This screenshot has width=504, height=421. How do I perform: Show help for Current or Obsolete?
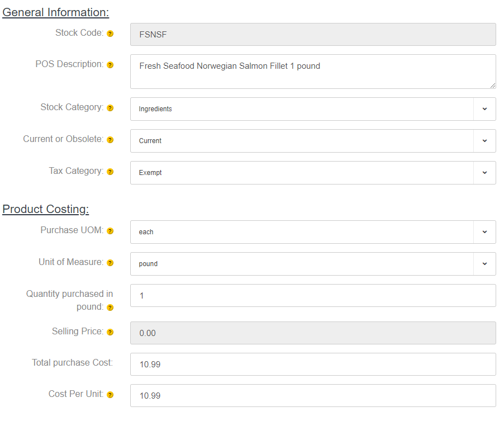pyautogui.click(x=110, y=140)
